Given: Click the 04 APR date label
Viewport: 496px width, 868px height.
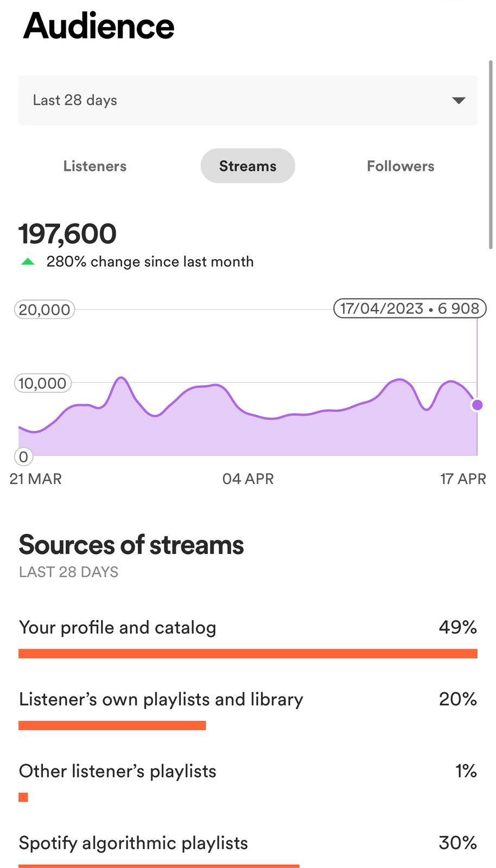Looking at the screenshot, I should click(248, 479).
